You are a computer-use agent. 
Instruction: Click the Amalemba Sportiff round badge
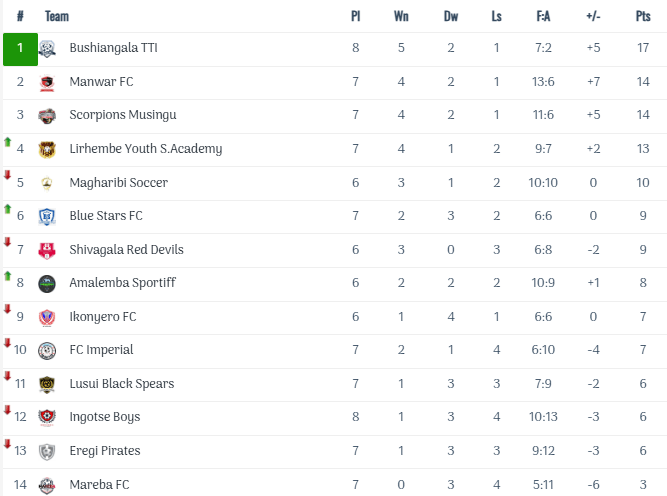pyautogui.click(x=47, y=284)
